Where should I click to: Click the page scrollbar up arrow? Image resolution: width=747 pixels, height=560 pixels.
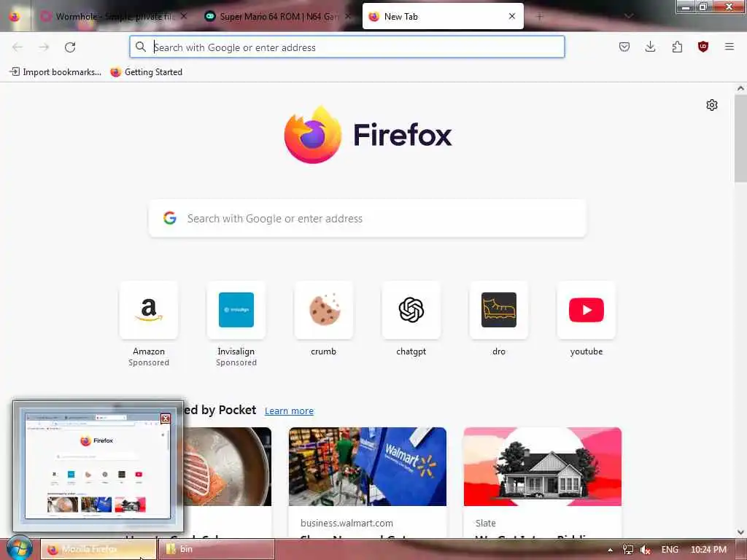coord(740,88)
